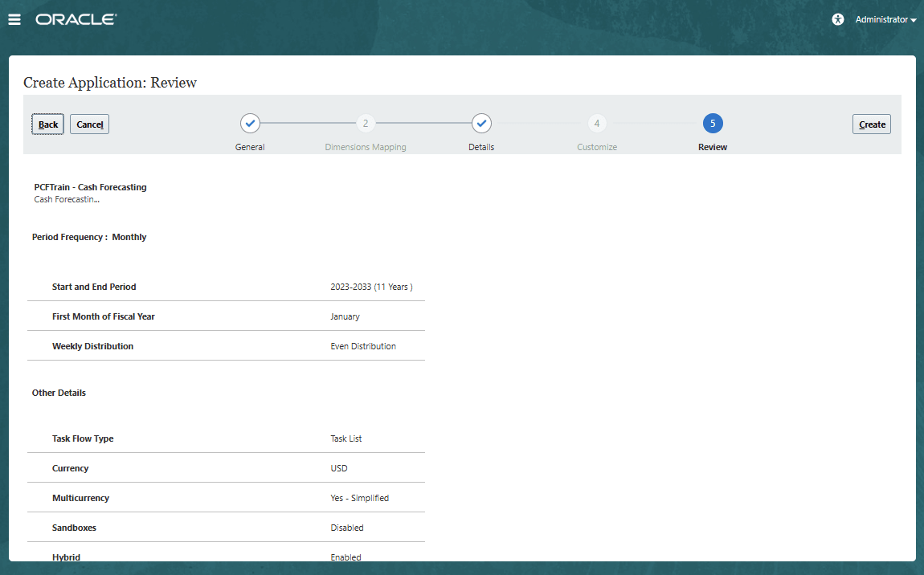Click the Start and End Period label
924x575 pixels.
pos(94,287)
